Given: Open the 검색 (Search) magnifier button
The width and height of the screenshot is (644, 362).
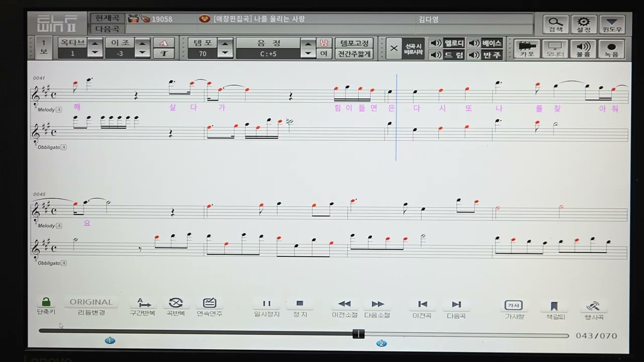Looking at the screenshot, I should [555, 24].
